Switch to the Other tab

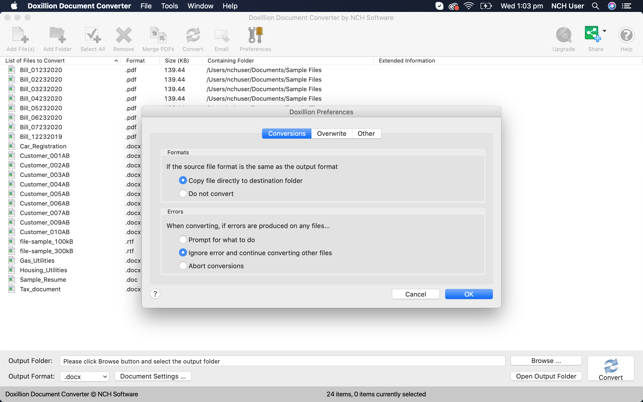(366, 133)
